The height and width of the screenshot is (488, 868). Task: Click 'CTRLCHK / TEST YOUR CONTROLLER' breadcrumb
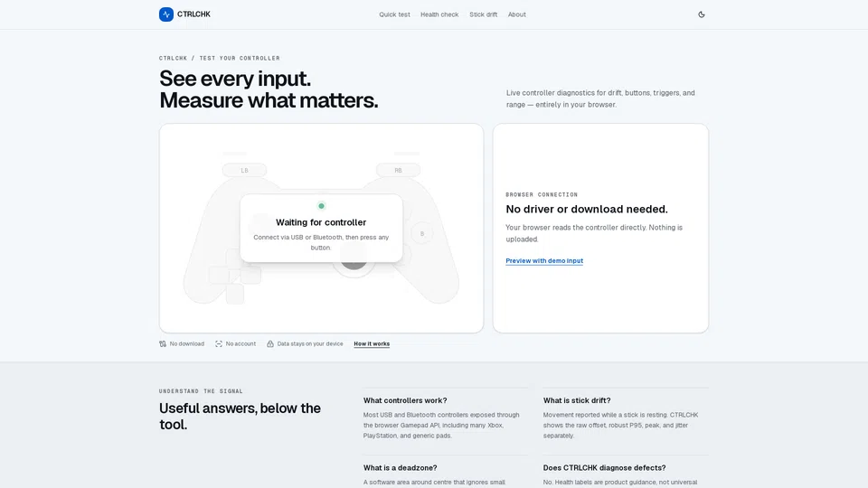point(220,58)
